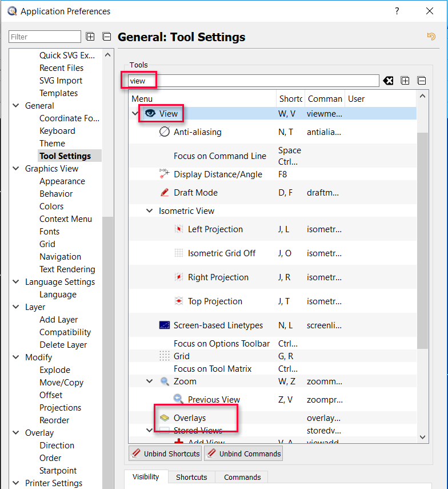Collapse the Graphics View section in sidebar
The height and width of the screenshot is (489, 448).
(x=15, y=169)
